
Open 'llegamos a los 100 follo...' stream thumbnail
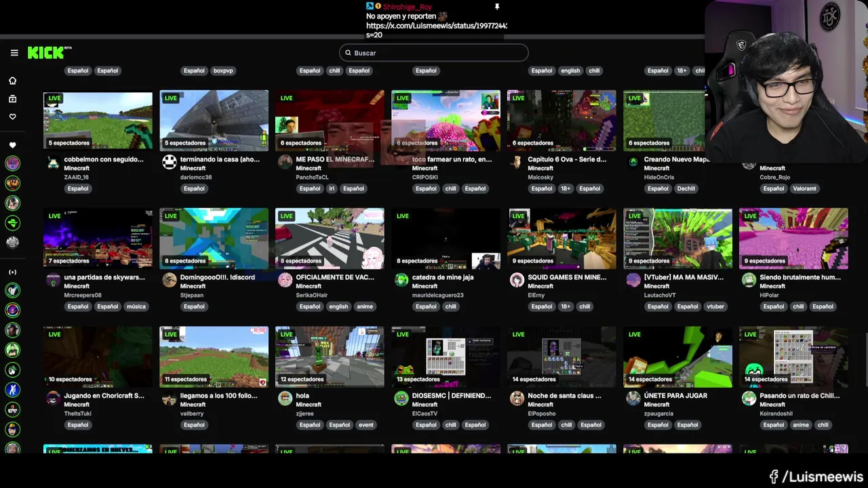pos(214,357)
